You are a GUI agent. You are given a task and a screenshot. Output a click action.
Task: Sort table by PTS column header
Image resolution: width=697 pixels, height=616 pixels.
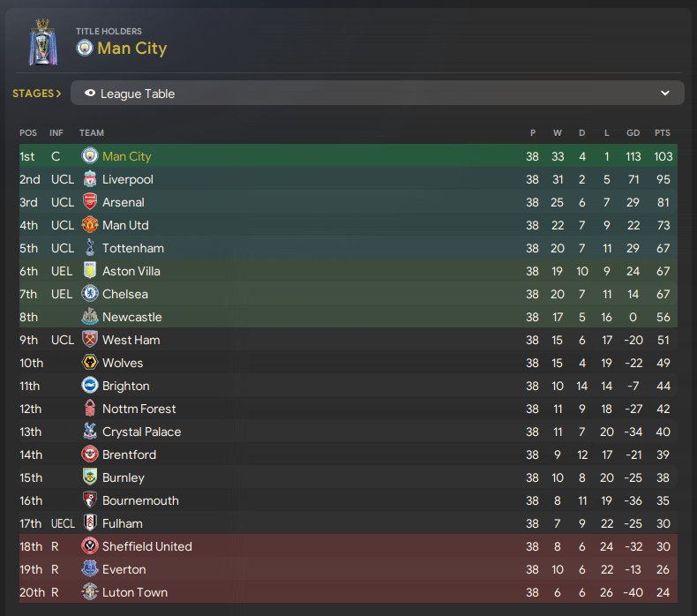662,132
